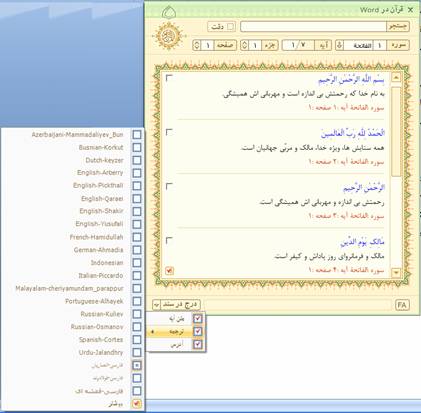Click the درج در سند insert button
Image resolution: width=421 pixels, height=413 pixels.
click(x=180, y=304)
